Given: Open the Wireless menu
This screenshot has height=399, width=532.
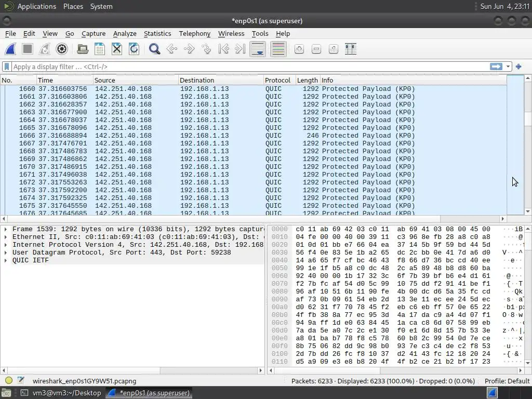Looking at the screenshot, I should 231,34.
